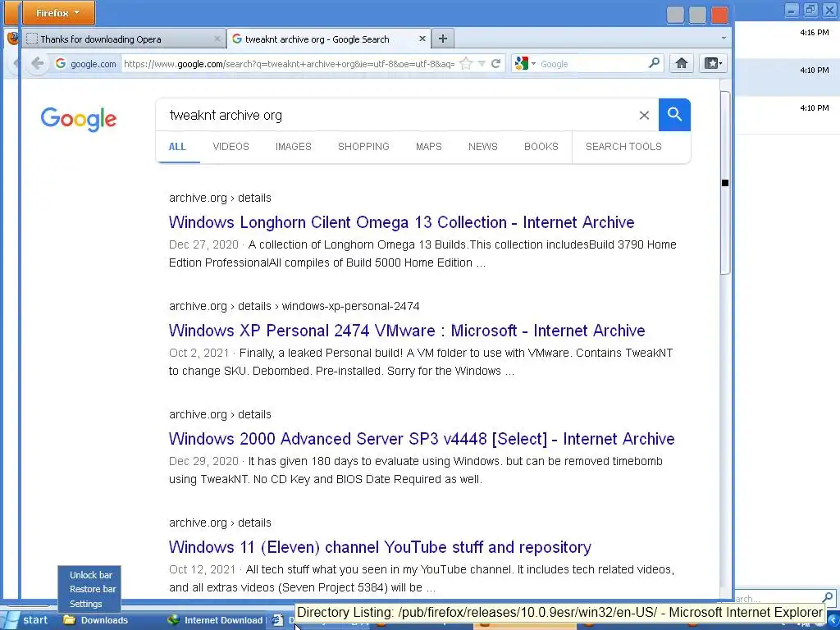Select the ALL results tab
840x630 pixels.
coord(177,147)
